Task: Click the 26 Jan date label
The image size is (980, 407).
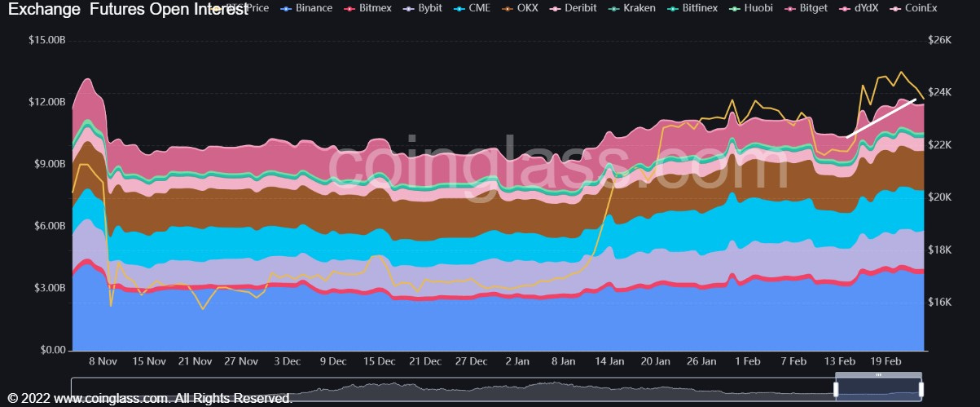Action: 701,361
